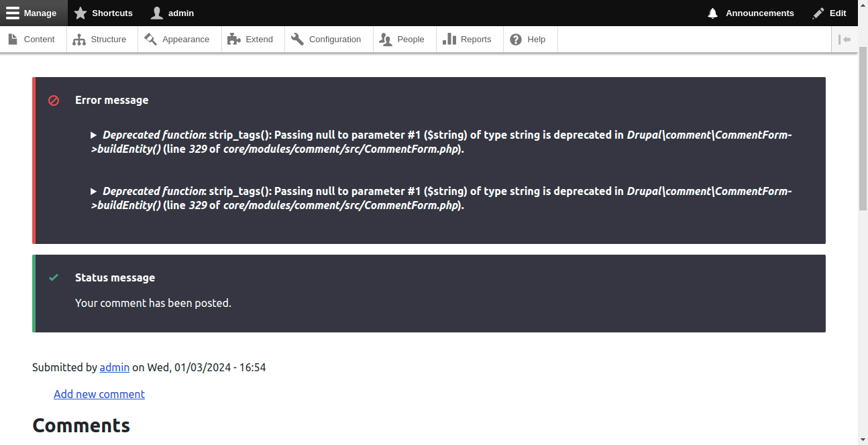Click the Add new comment link
Image resolution: width=868 pixels, height=445 pixels.
coord(99,394)
